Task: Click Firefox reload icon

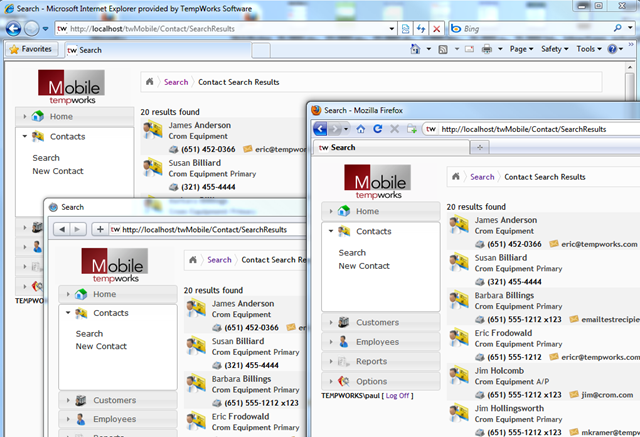Action: pos(378,129)
